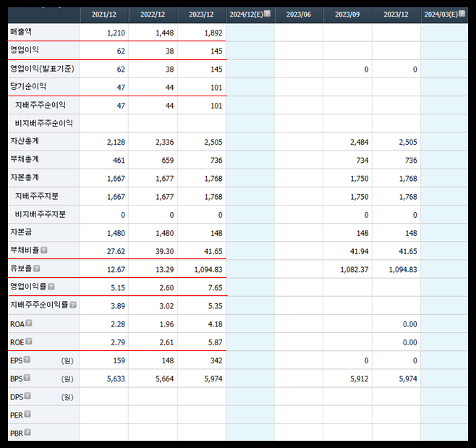Select the 유보율 value 1,082.37
Viewport: 476px width, 448px height.
pyautogui.click(x=354, y=270)
